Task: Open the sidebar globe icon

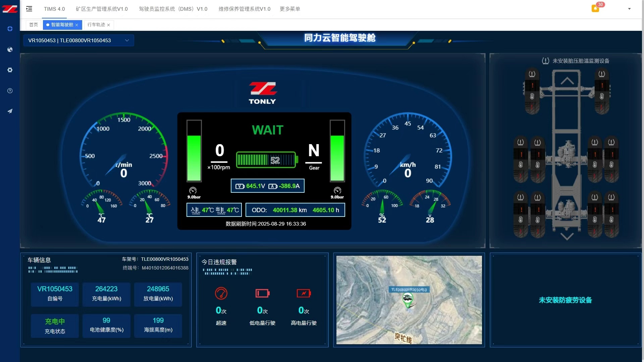Action: point(10,50)
